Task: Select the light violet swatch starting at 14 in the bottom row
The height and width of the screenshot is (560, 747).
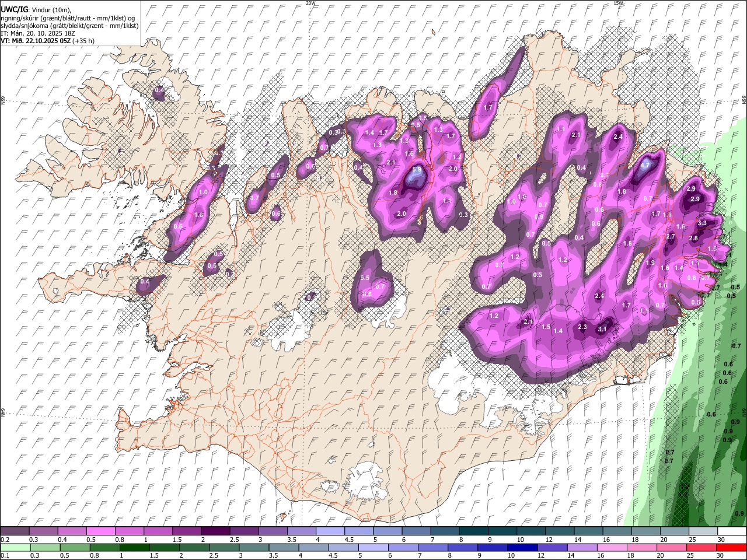Action: 581,548
